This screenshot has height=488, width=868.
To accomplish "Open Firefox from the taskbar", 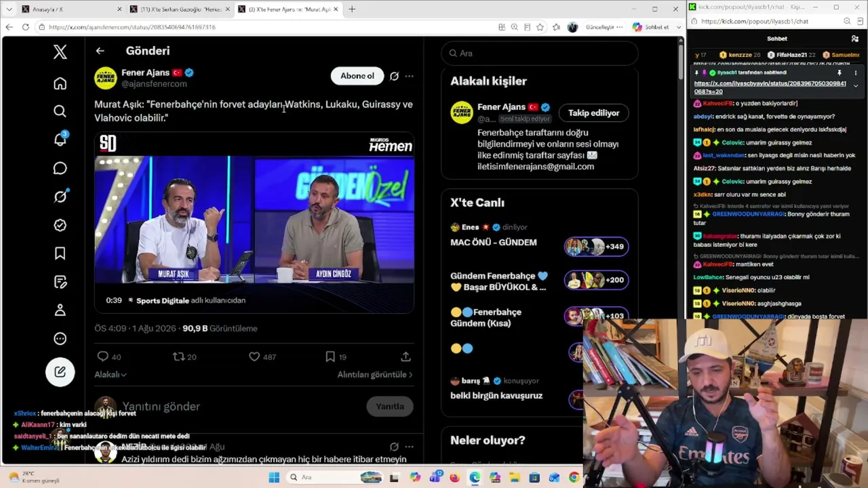I will point(454,477).
